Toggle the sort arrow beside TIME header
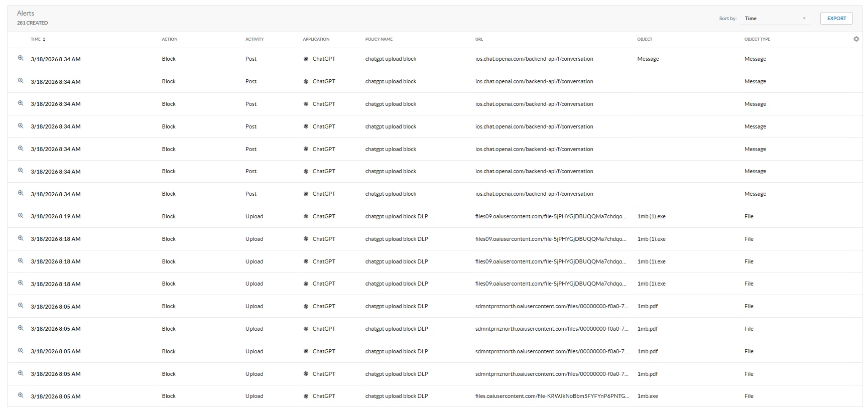The image size is (868, 407). 44,39
